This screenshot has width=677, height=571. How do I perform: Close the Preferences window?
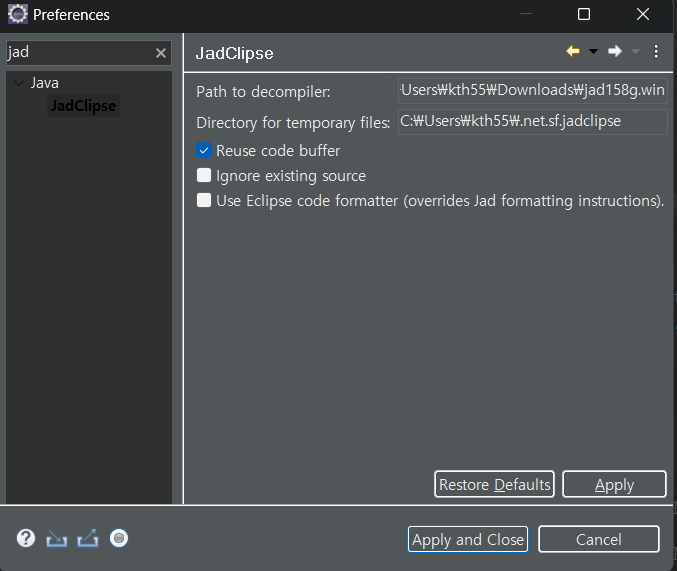pyautogui.click(x=643, y=14)
